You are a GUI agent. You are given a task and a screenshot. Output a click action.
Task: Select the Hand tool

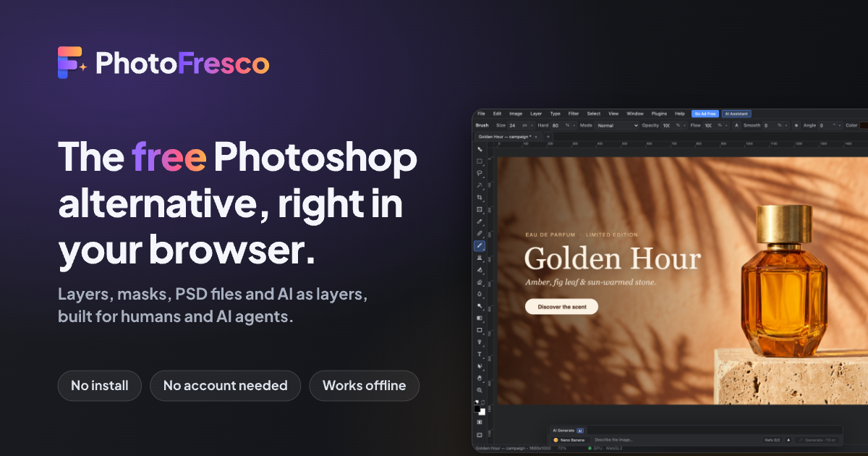coord(480,378)
